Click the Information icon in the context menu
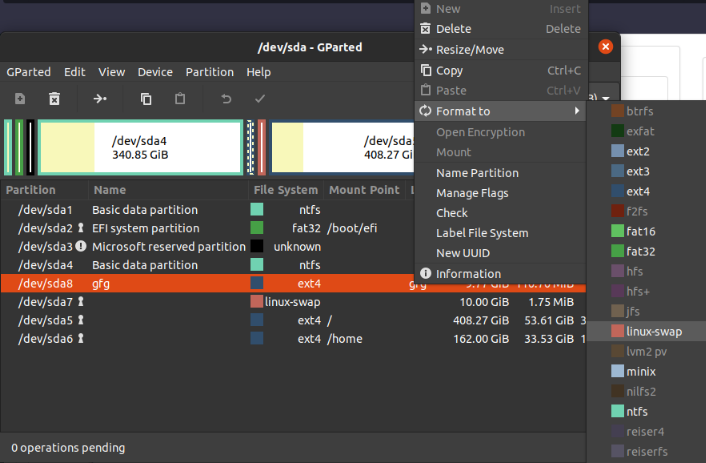This screenshot has width=706, height=463. tap(426, 274)
